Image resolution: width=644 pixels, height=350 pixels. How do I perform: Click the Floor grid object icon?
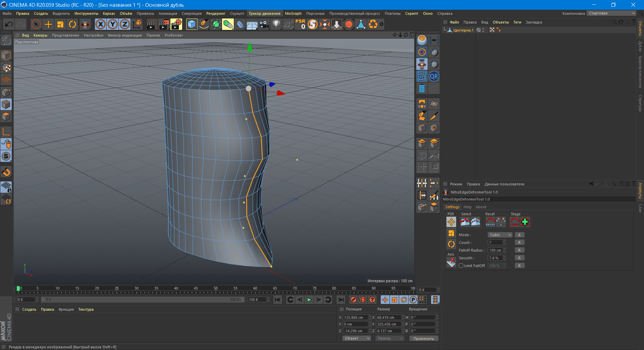point(252,24)
